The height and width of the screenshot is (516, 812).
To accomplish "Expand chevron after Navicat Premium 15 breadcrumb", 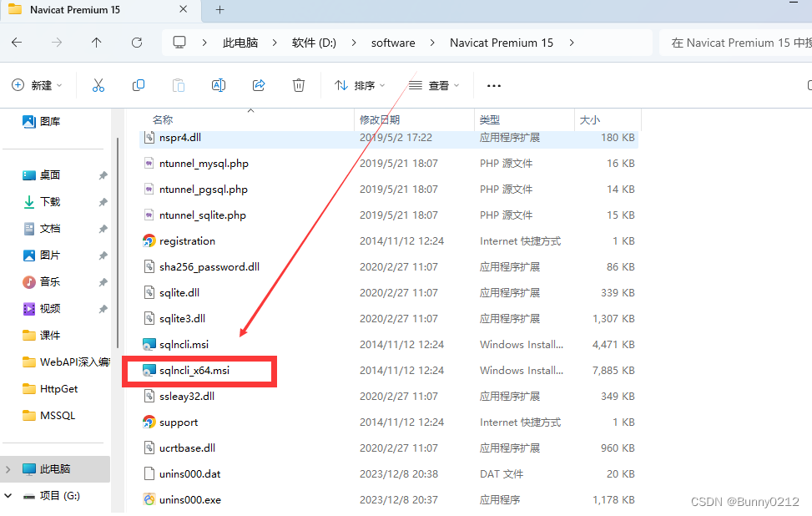I will [x=571, y=43].
